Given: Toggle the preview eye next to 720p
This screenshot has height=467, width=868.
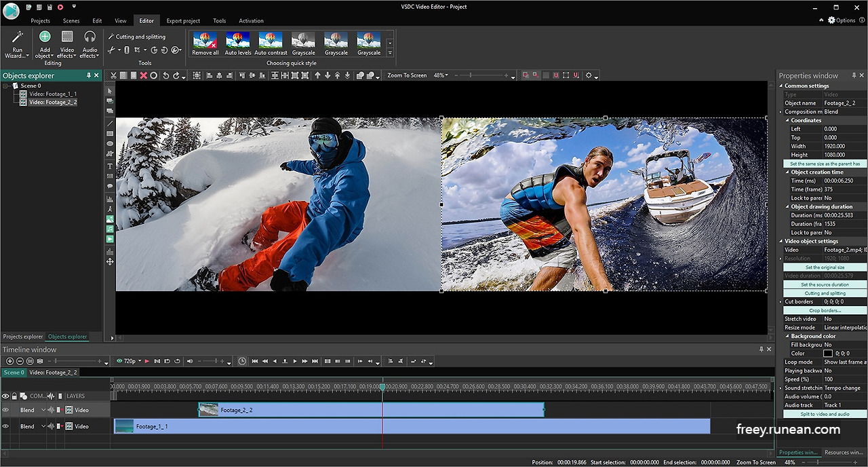Looking at the screenshot, I should (x=120, y=360).
